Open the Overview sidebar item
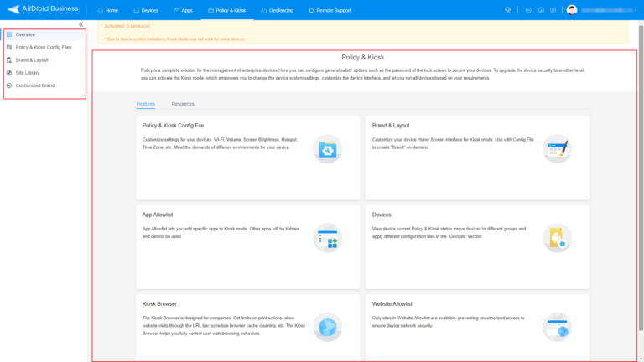This screenshot has height=362, width=644. click(25, 34)
